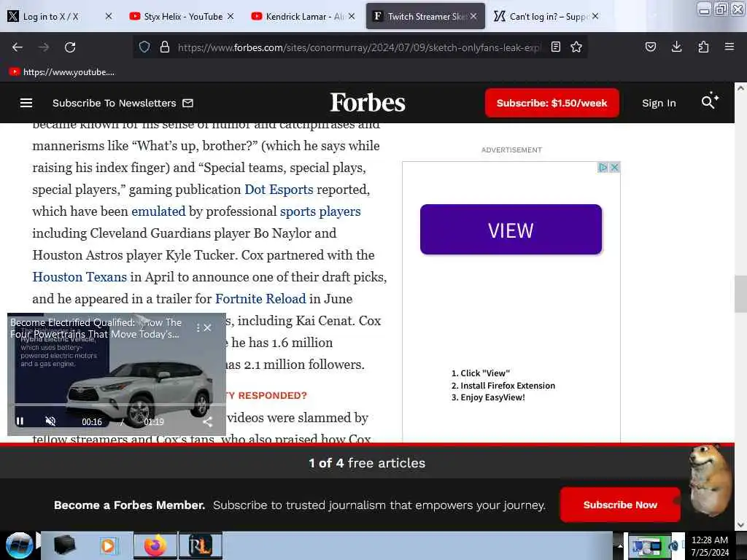747x560 pixels.
Task: Click the Firefox taskbar icon
Action: [x=155, y=545]
